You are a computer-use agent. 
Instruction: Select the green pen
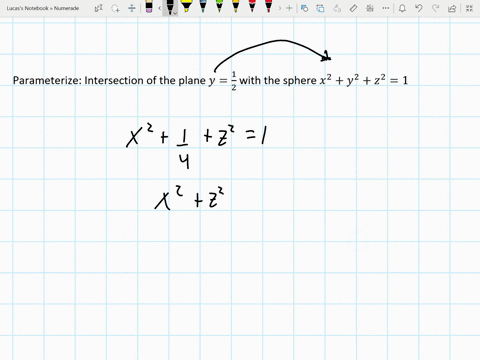pyautogui.click(x=219, y=7)
